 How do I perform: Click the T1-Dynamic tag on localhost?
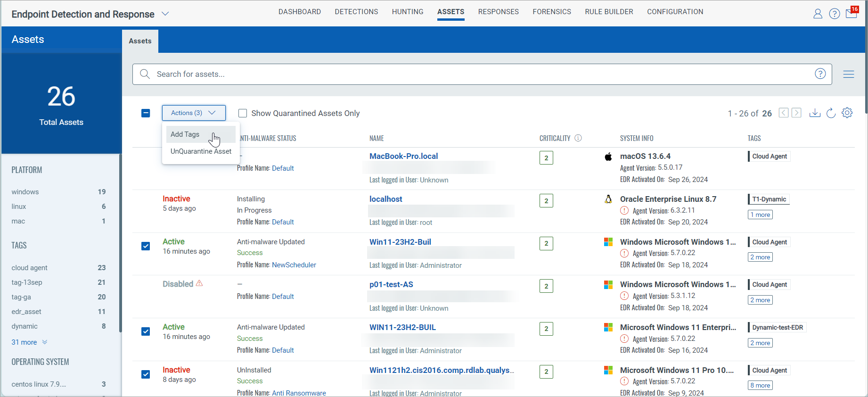pyautogui.click(x=769, y=199)
